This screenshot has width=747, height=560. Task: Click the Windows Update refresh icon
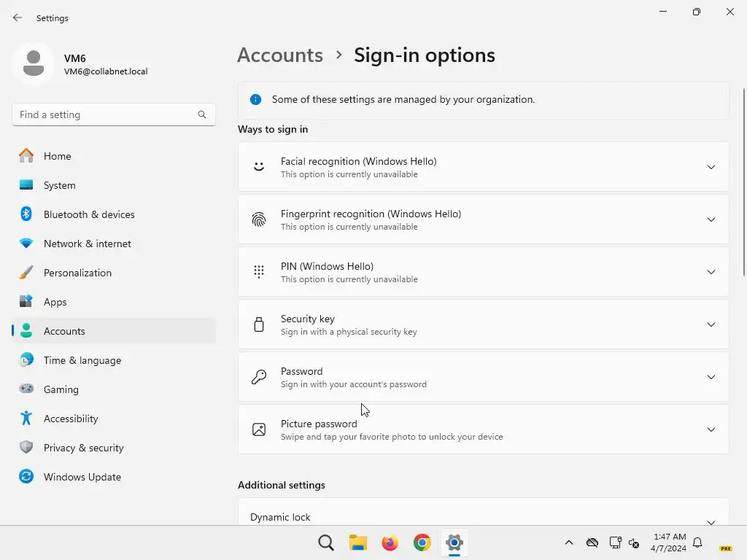pyautogui.click(x=26, y=476)
